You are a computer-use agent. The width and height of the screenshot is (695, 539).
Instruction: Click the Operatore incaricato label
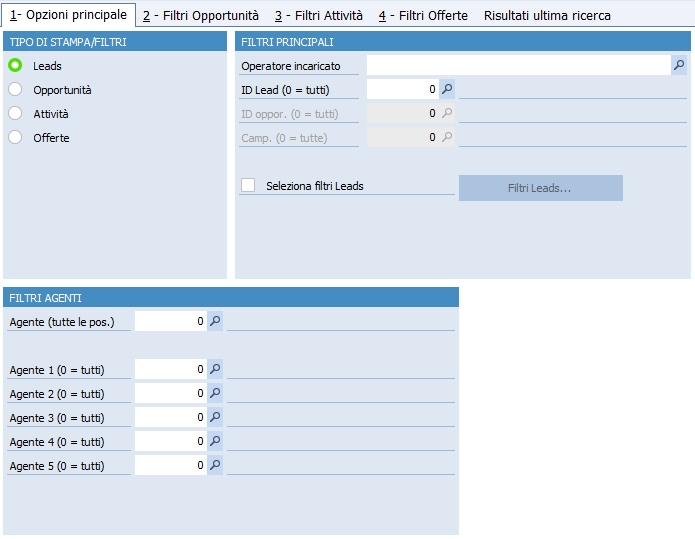tap(291, 66)
